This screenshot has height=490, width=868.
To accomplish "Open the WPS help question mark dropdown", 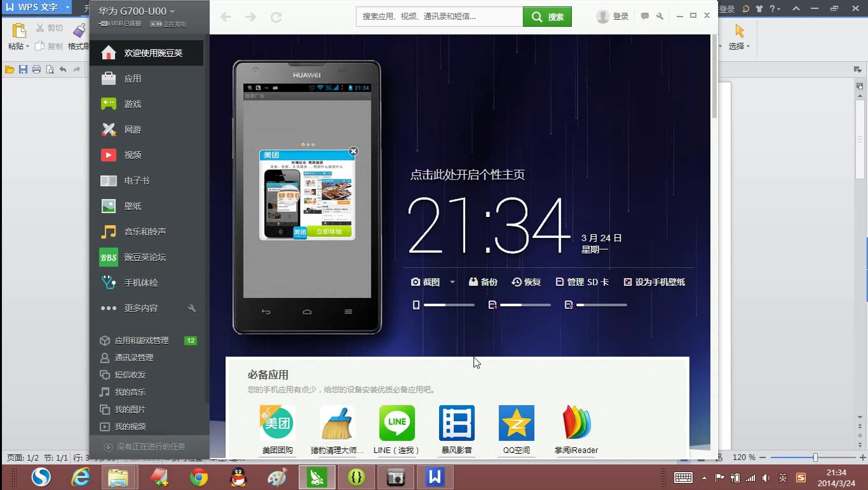I will click(x=775, y=9).
